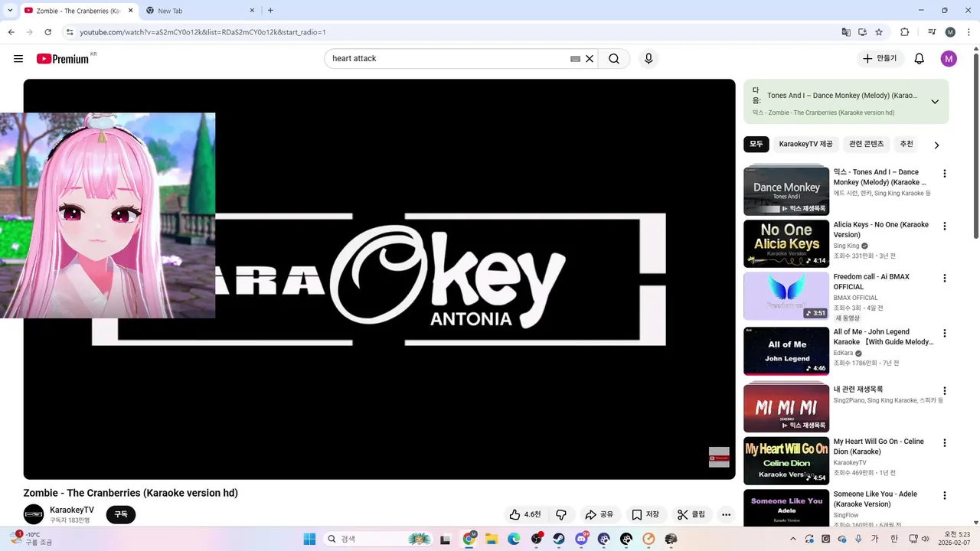Image resolution: width=980 pixels, height=551 pixels.
Task: Go back in browser history
Action: click(11, 32)
